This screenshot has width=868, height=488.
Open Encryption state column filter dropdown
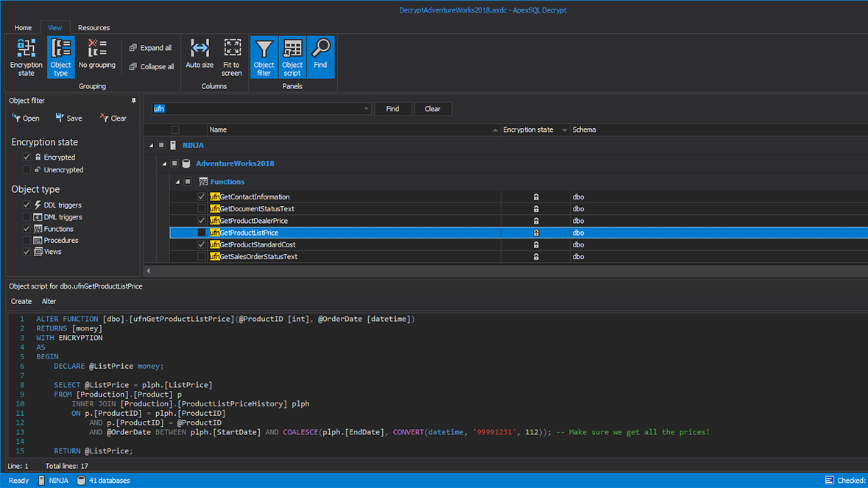pos(564,130)
